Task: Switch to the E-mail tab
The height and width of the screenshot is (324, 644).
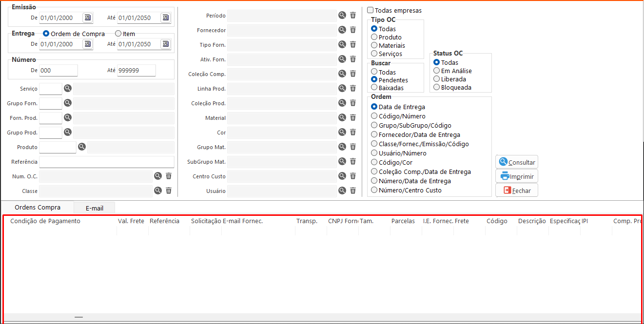Action: pos(95,208)
